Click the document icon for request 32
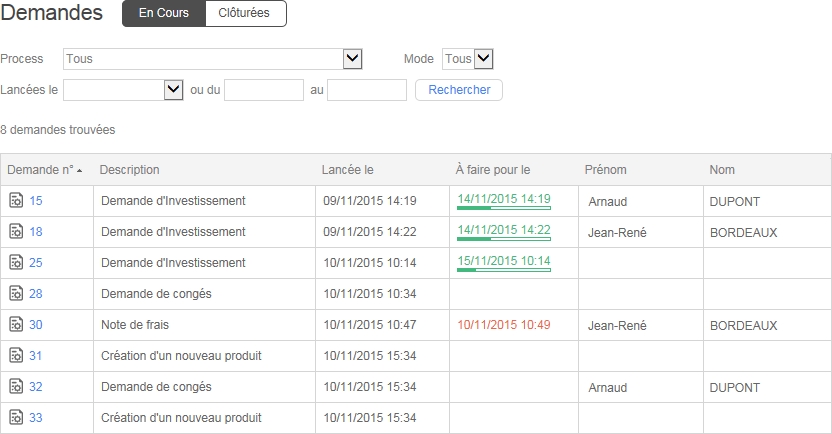This screenshot has height=434, width=832. (16, 387)
